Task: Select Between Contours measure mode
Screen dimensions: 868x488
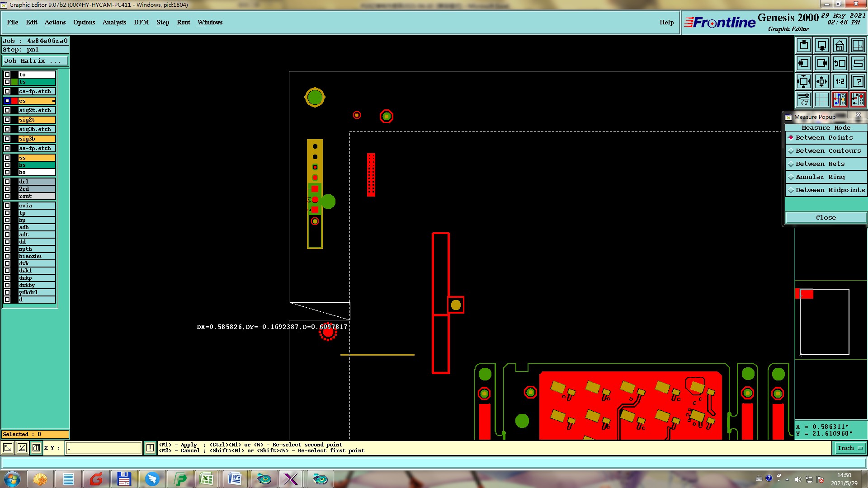Action: pyautogui.click(x=826, y=151)
